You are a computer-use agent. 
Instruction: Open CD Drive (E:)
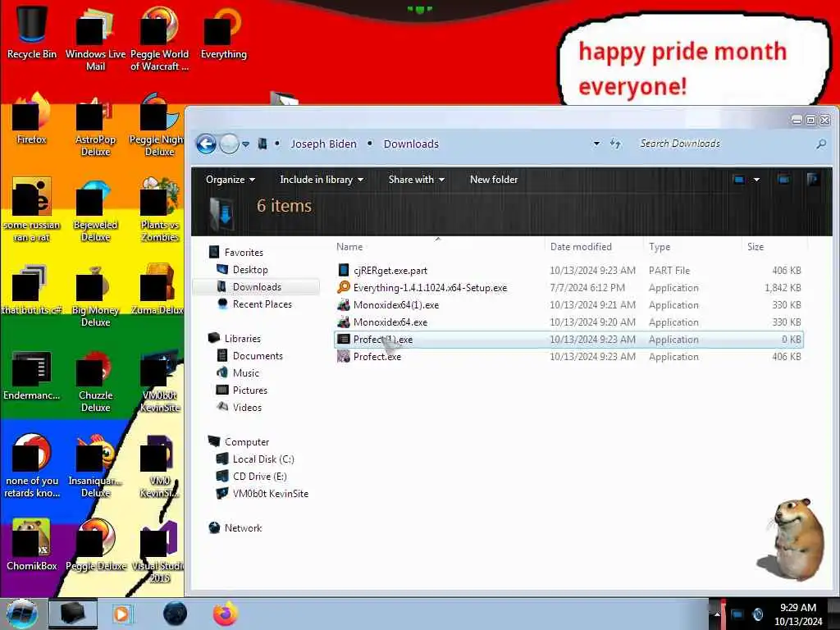259,477
